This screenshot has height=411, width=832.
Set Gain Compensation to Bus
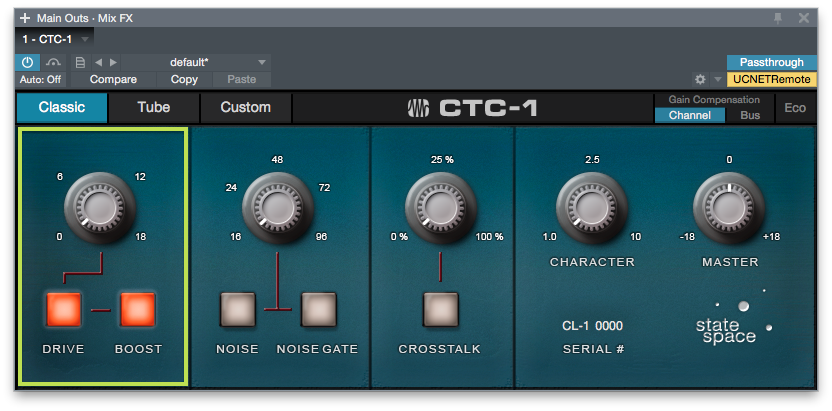[x=750, y=115]
